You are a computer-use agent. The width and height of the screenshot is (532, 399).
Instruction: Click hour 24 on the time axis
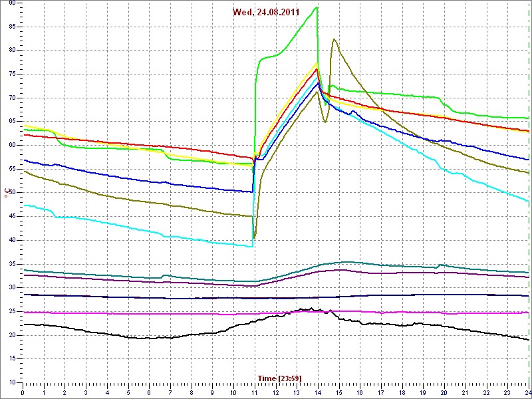528,392
